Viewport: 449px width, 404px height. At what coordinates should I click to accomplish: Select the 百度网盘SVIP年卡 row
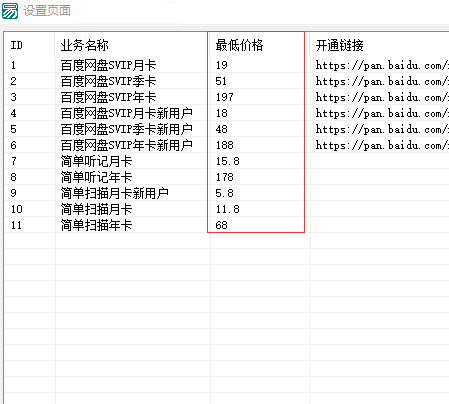(227, 97)
